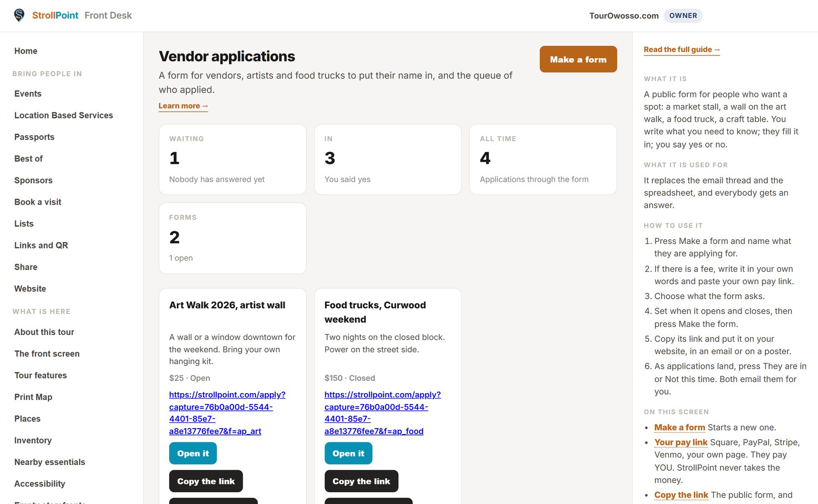Click Open it on Art Walk card
Screen dimensions: 818x504
(x=193, y=453)
